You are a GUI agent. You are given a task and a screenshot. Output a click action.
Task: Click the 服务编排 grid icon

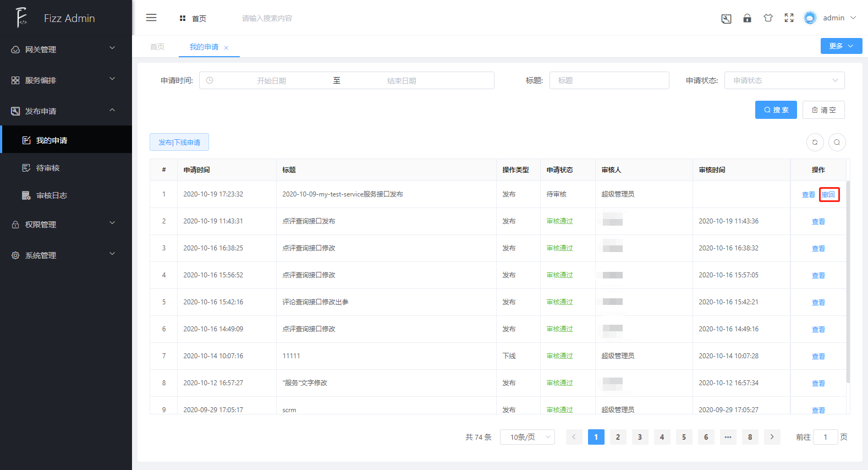[15, 80]
